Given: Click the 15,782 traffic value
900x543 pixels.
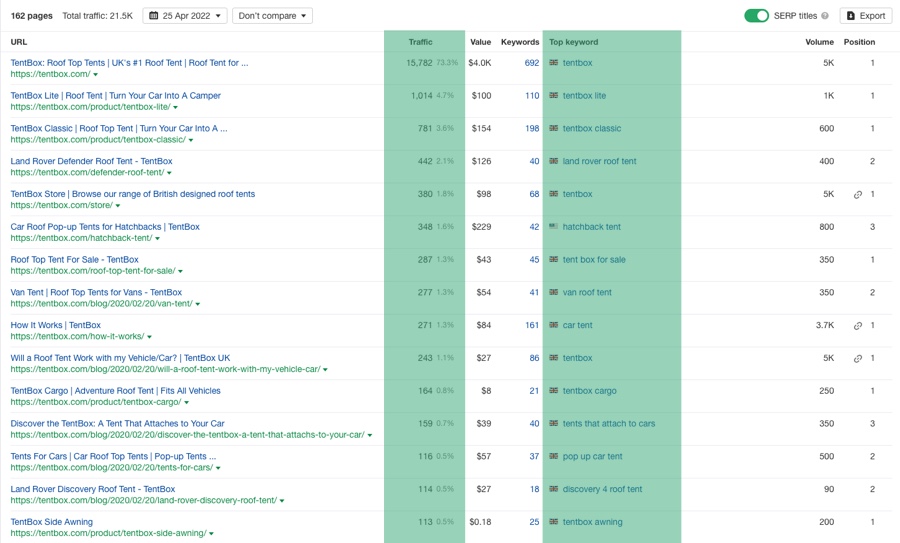Looking at the screenshot, I should [419, 63].
